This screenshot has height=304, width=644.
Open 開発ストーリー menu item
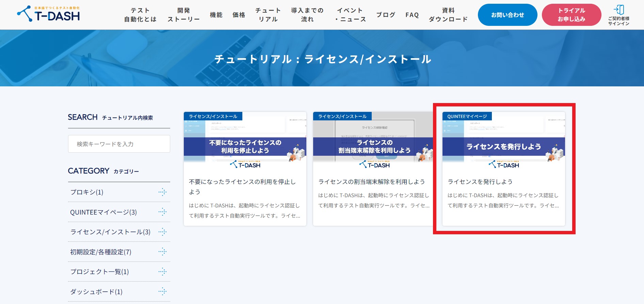click(184, 15)
